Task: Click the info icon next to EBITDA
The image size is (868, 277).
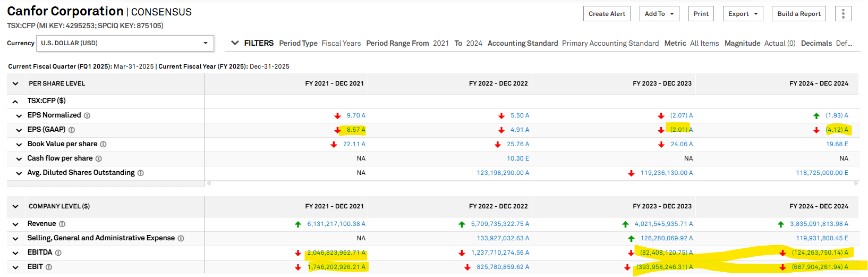Action: [x=58, y=253]
